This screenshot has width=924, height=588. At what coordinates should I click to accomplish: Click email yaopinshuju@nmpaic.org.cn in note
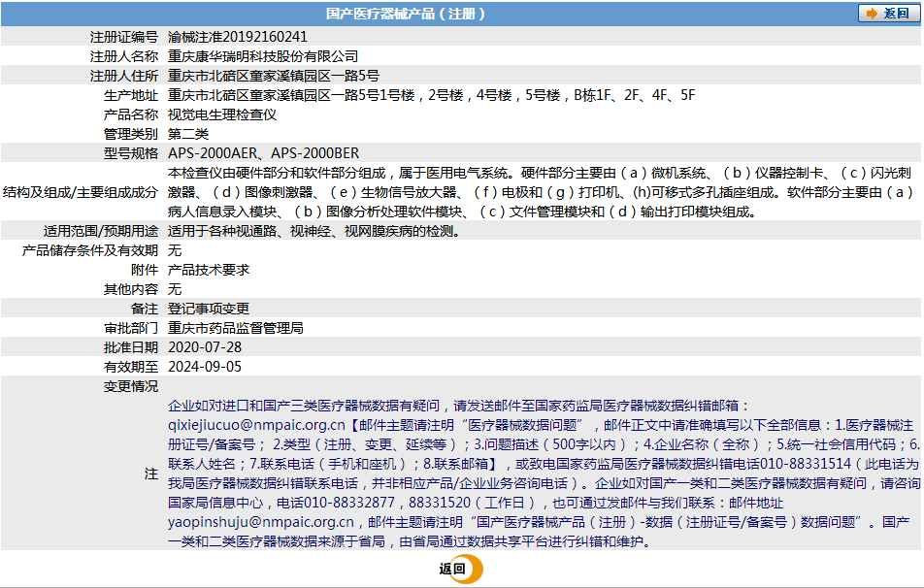pyautogui.click(x=261, y=522)
